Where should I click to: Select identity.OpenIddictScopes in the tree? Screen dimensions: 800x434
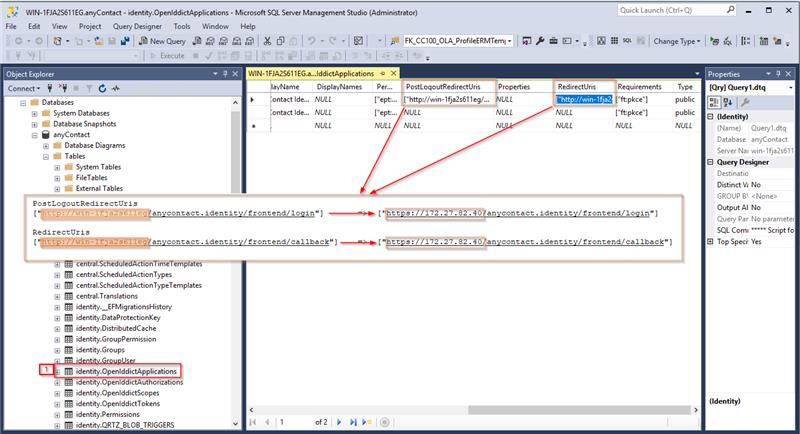click(118, 394)
